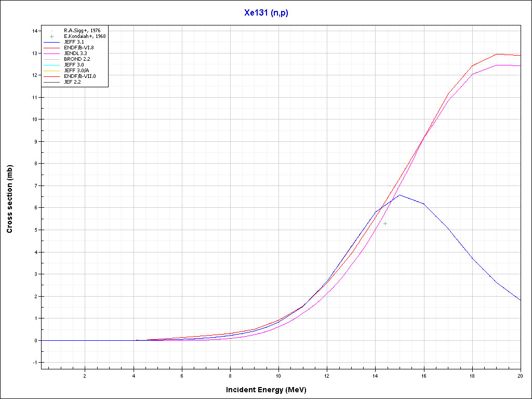Image resolution: width=532 pixels, height=399 pixels.
Task: Click the y-axis tick label 13
Action: click(x=34, y=53)
